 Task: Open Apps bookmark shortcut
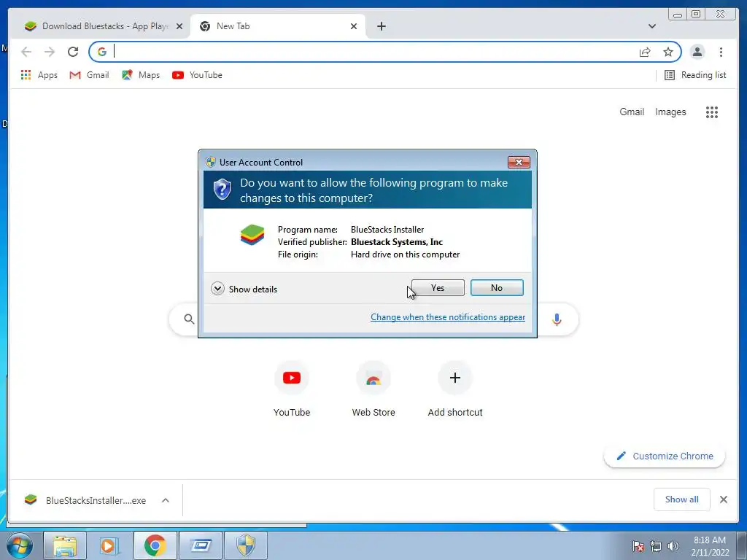[x=39, y=75]
